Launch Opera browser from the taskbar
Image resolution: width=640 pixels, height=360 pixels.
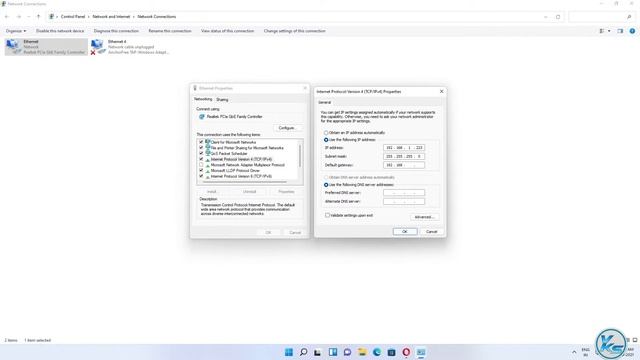point(406,352)
